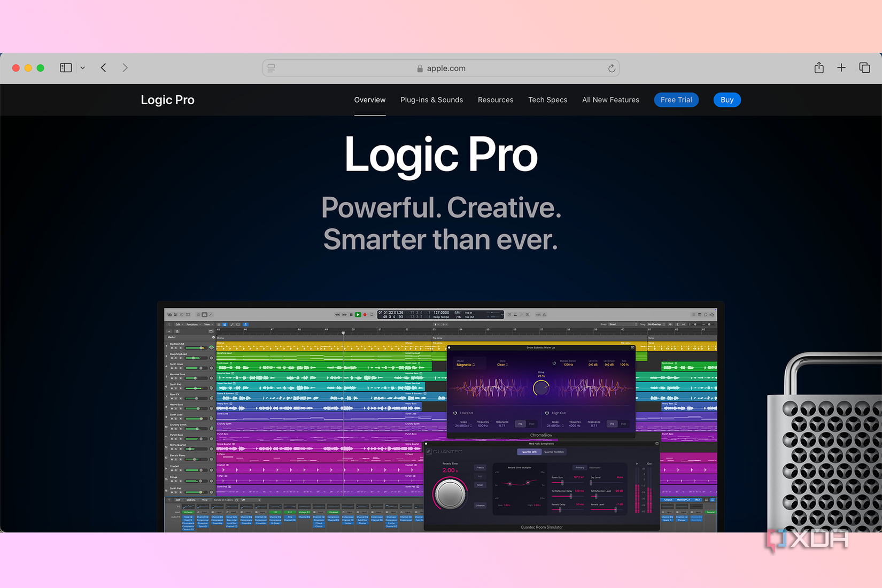
Task: Click the Safari address bar showing apple.com
Action: (x=441, y=68)
